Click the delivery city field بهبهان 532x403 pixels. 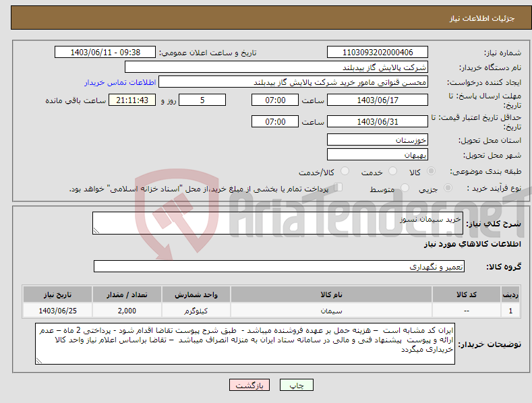378,155
